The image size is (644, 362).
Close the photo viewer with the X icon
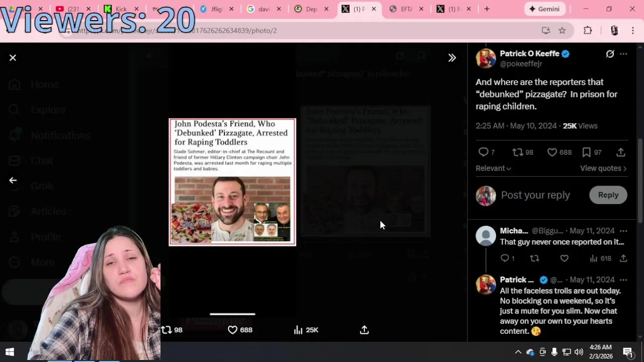[13, 58]
